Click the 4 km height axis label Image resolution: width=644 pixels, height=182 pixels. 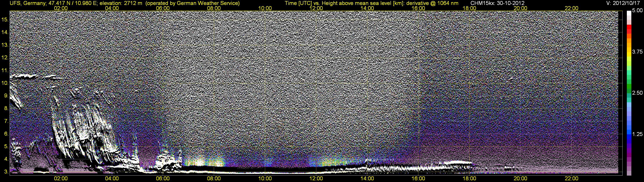pyautogui.click(x=6, y=159)
